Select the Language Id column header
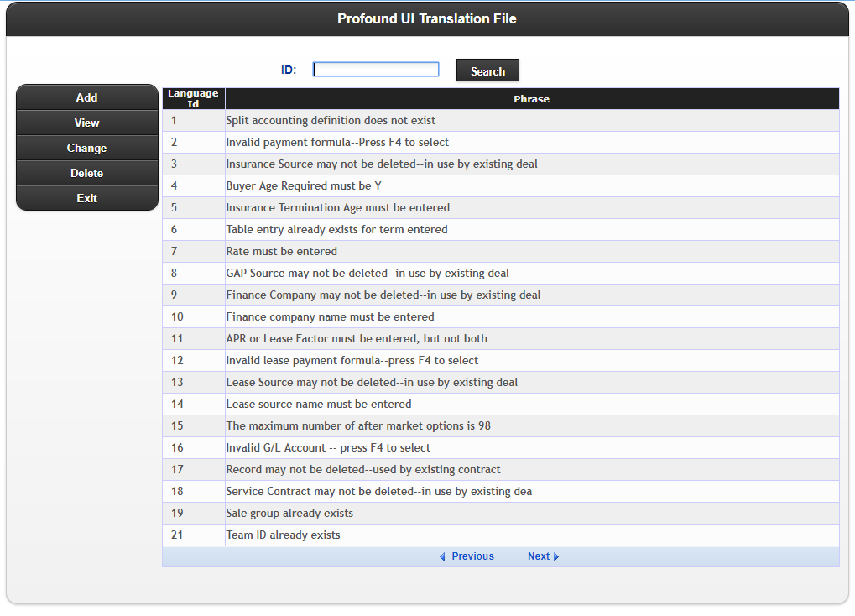The width and height of the screenshot is (855, 616). pyautogui.click(x=193, y=98)
